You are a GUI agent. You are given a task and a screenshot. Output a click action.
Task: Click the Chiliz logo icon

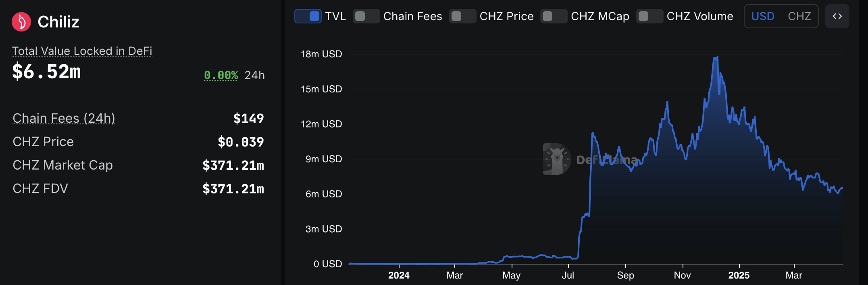tap(21, 22)
